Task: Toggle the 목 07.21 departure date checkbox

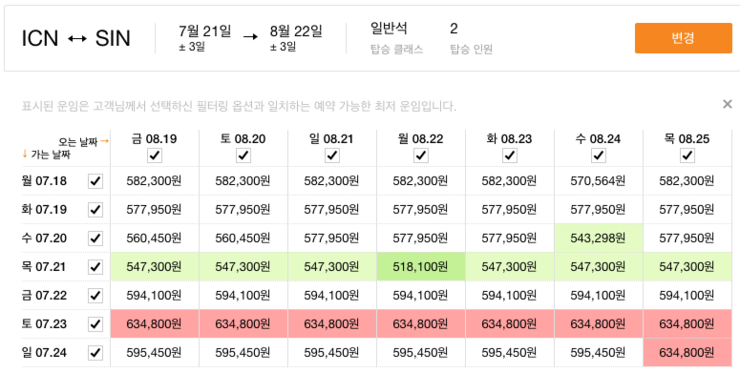Action: tap(95, 267)
